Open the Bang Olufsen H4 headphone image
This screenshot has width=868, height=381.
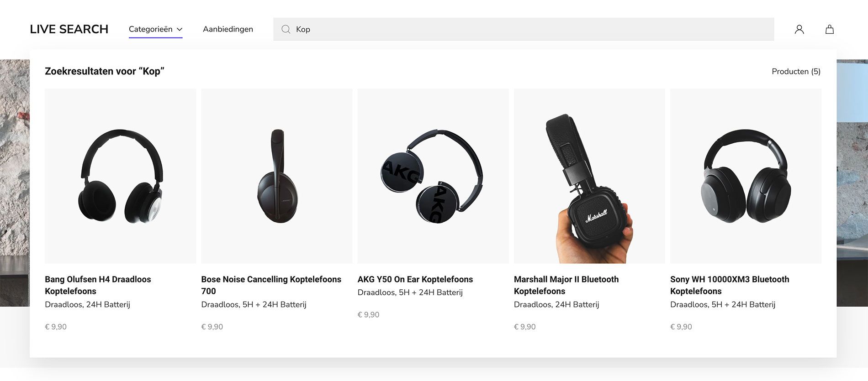click(x=120, y=176)
